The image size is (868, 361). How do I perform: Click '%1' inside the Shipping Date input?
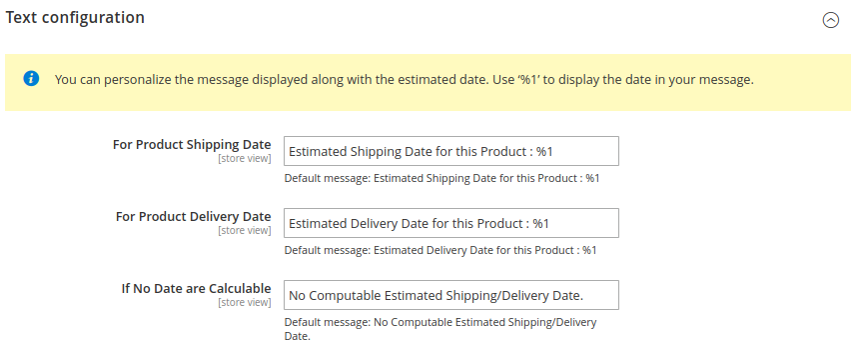click(544, 151)
